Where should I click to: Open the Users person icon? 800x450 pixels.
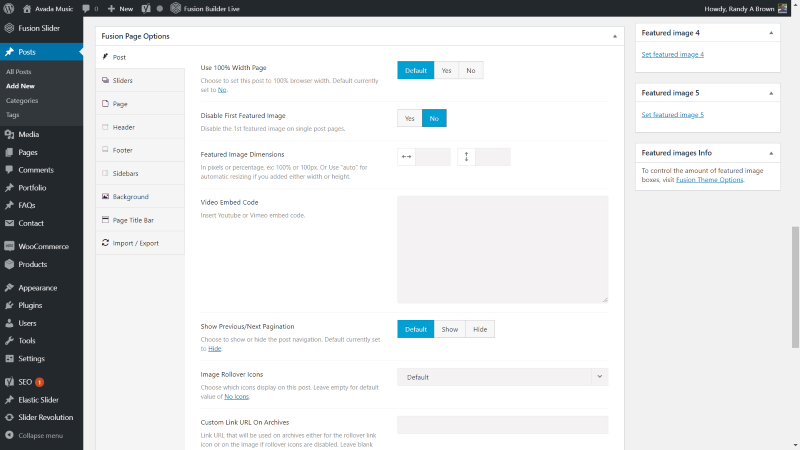pyautogui.click(x=9, y=323)
